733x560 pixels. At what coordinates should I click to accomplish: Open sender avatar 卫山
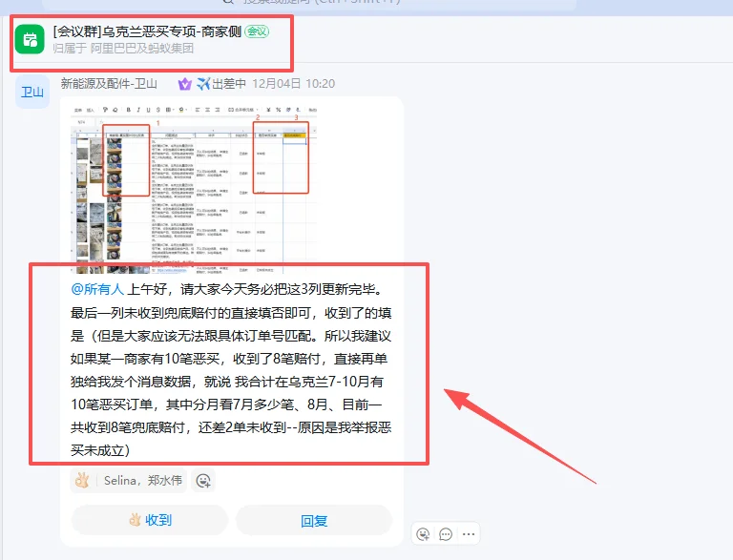tap(32, 92)
